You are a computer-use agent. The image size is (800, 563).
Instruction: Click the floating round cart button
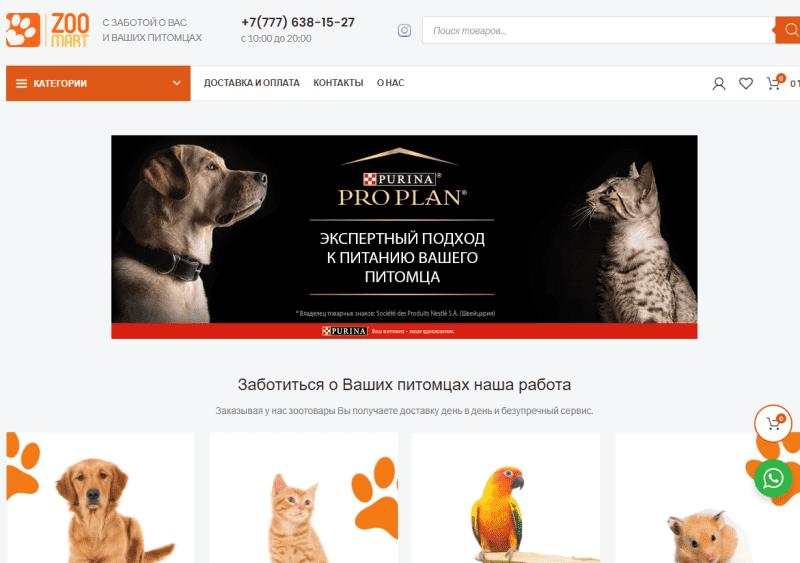773,423
